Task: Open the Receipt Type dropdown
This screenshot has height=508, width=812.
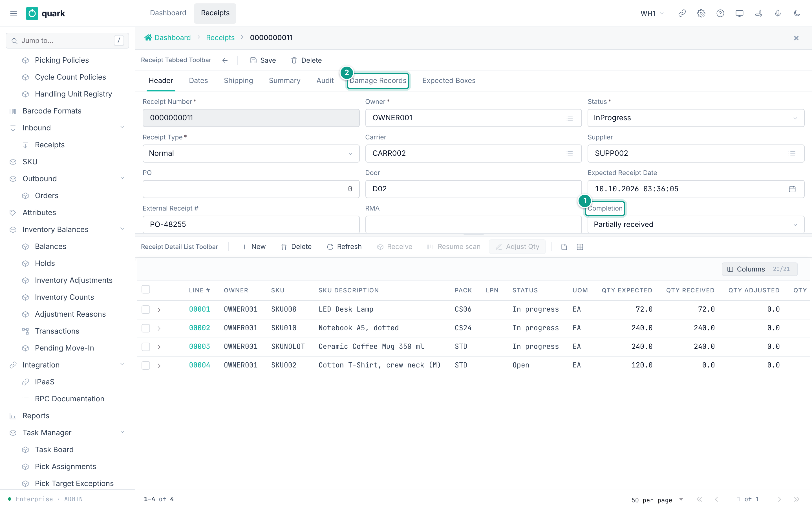Action: (251, 154)
